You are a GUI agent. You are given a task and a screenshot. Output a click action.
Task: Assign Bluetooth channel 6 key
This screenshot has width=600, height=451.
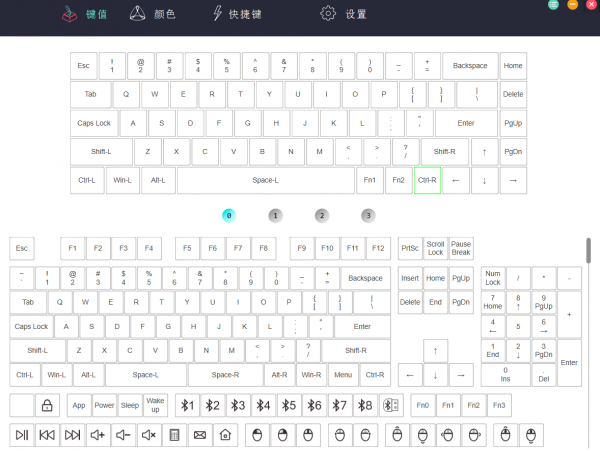point(314,405)
